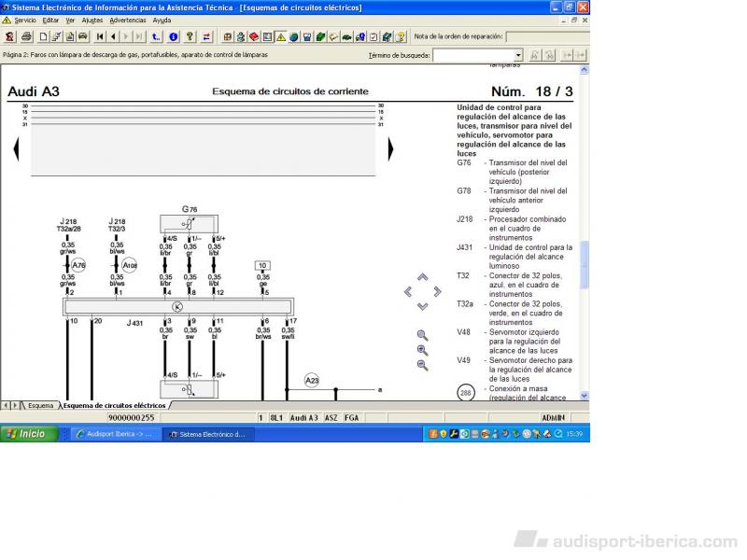
Task: Click the 9000000255 value in status bar
Action: pyautogui.click(x=132, y=417)
